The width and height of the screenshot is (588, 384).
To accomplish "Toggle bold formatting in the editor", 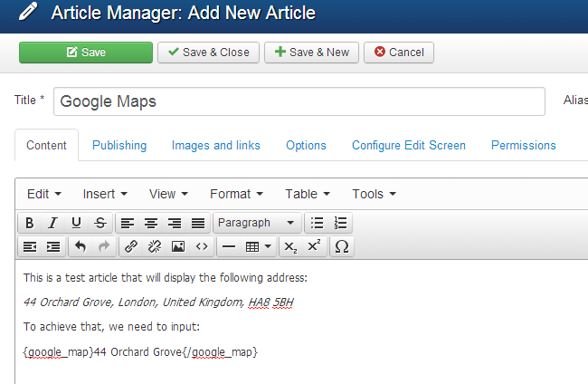I will pos(30,223).
